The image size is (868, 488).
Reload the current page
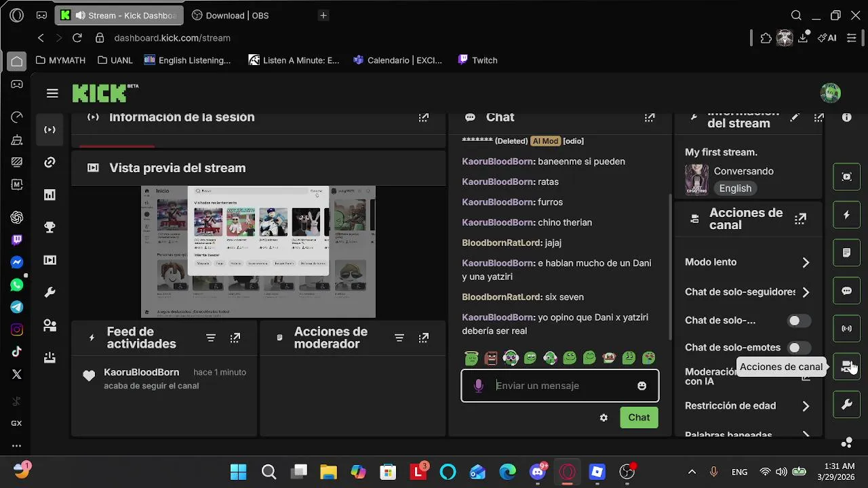(x=77, y=38)
